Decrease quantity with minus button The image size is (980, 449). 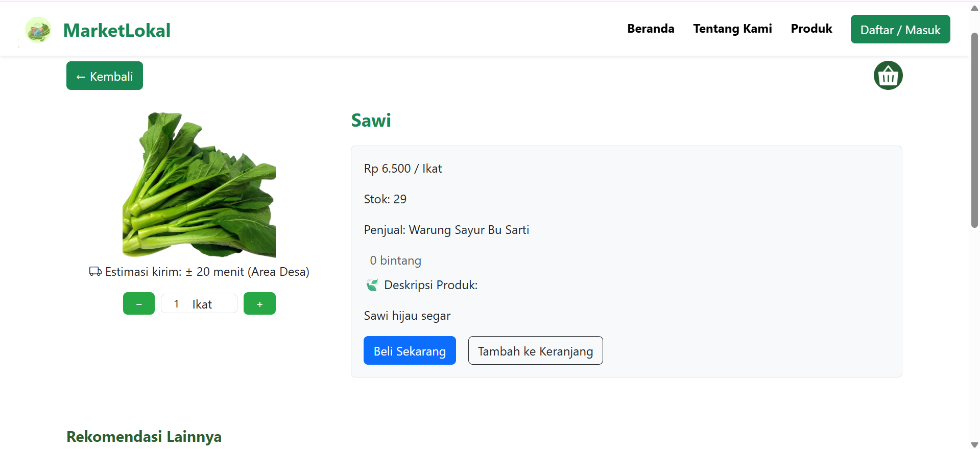139,303
